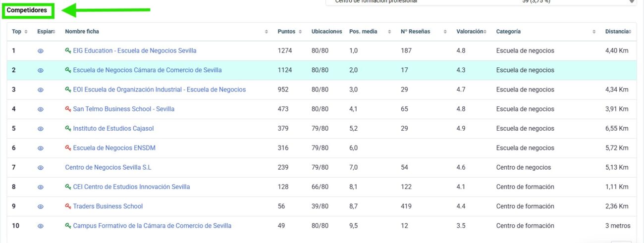Screen dimensions: 644x243
Task: Click the red key icon beside Traders Business School
Action: pos(68,206)
